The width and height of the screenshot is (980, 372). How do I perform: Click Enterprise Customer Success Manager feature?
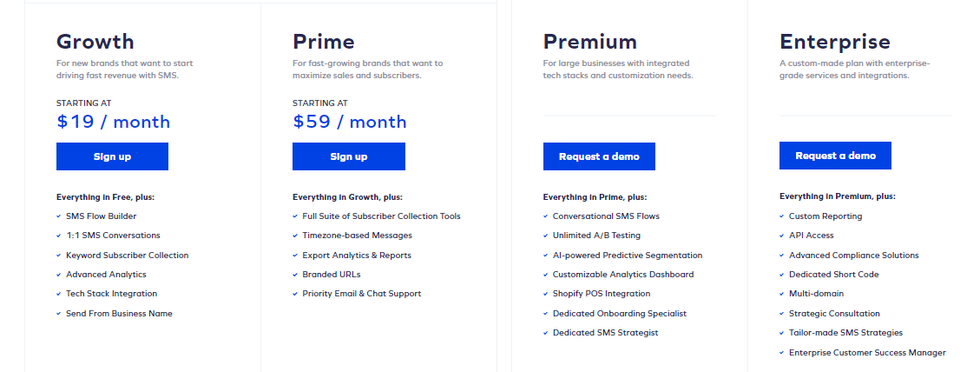[867, 353]
